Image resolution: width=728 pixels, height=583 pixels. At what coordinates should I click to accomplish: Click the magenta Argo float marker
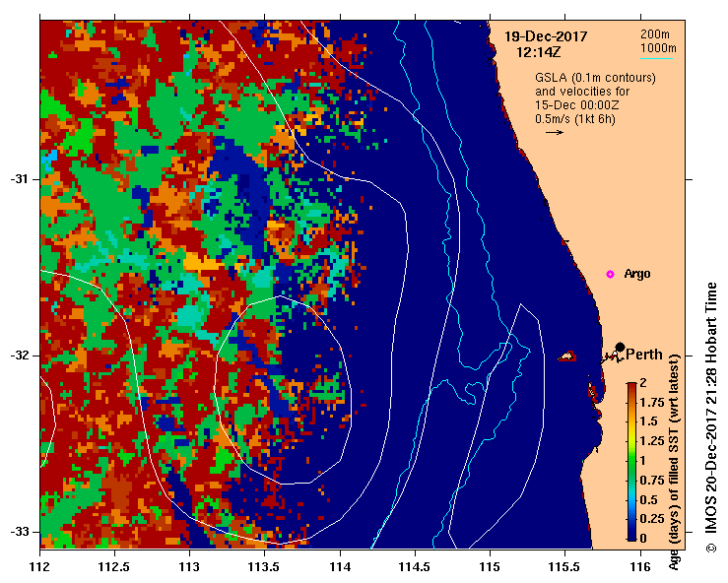pos(610,275)
